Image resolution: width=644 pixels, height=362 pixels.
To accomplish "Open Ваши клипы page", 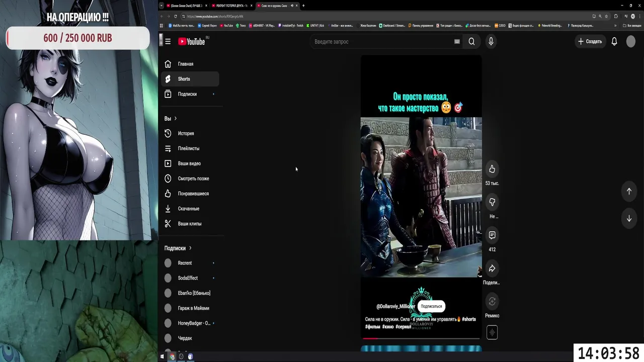I will 190,224.
